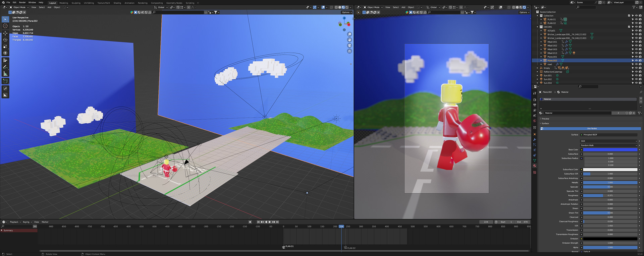Open the Object Data properties tab

[x=535, y=161]
